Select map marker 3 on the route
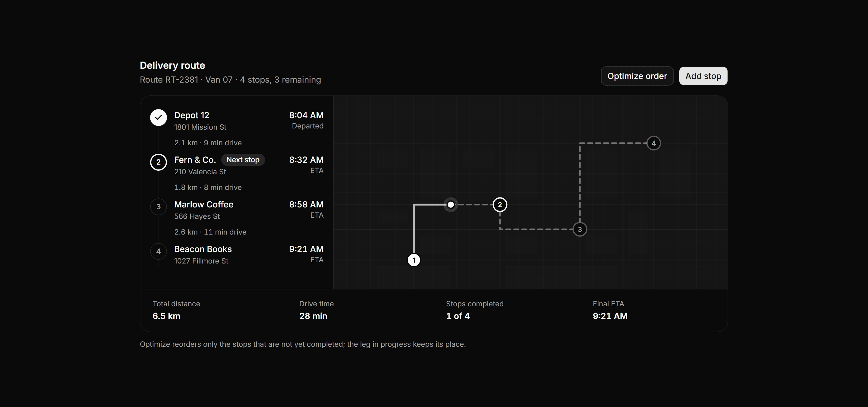The width and height of the screenshot is (868, 407). (580, 229)
